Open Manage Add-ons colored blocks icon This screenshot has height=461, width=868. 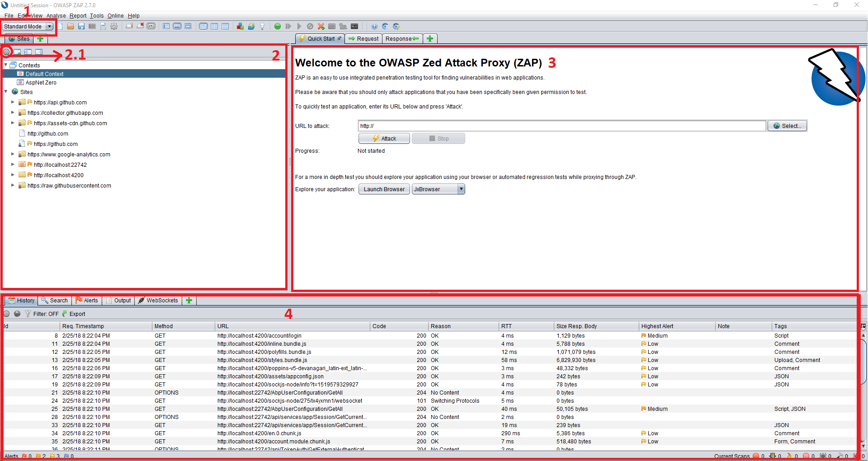tap(240, 26)
